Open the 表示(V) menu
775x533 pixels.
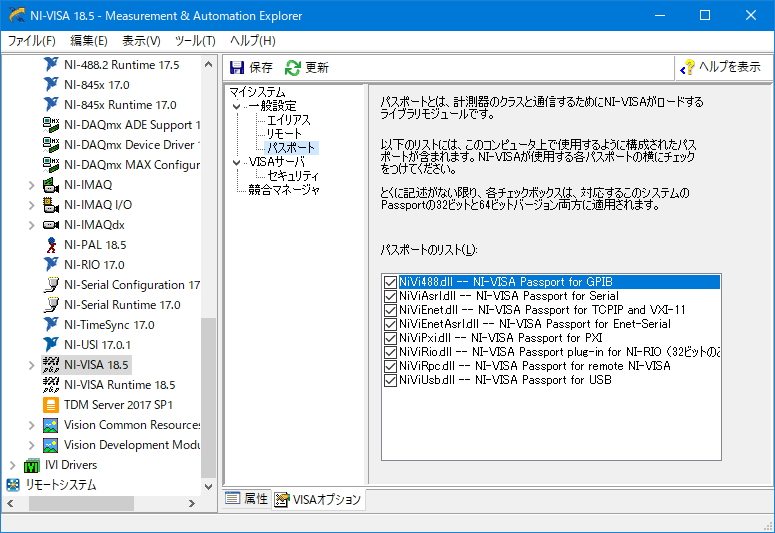(x=141, y=41)
